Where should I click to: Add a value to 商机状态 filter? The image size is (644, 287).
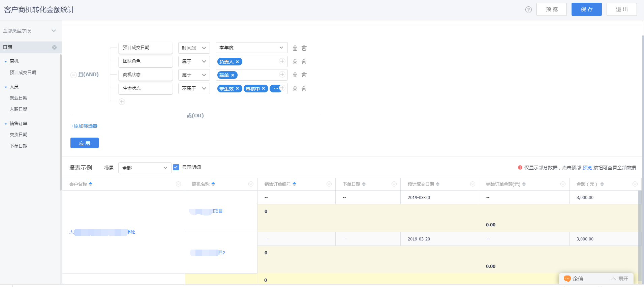pos(282,75)
